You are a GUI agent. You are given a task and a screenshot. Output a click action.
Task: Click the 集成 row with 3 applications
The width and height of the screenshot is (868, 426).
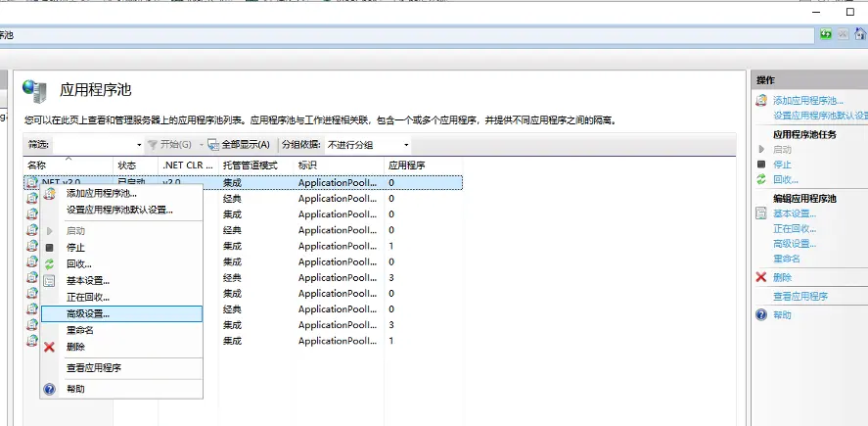pyautogui.click(x=243, y=324)
